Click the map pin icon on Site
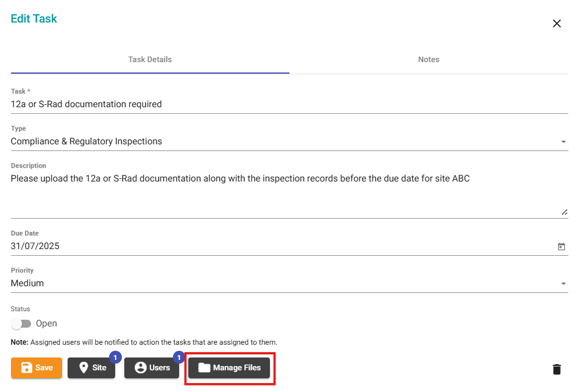 pos(84,367)
